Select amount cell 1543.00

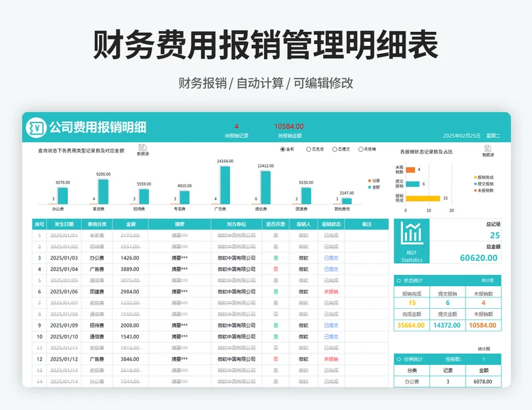[x=130, y=337]
